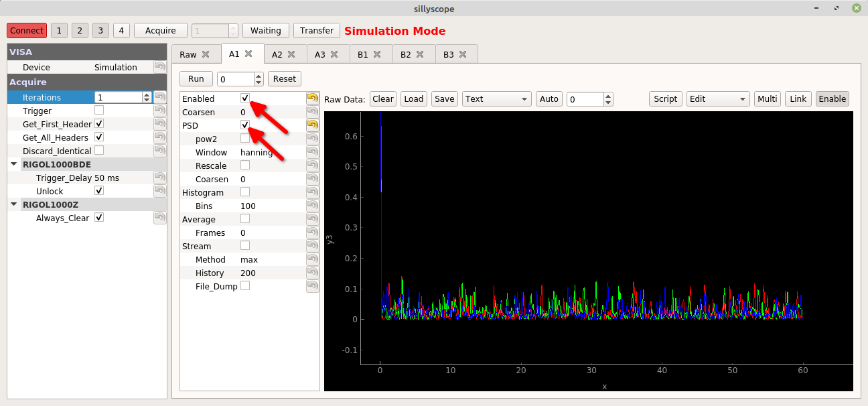Collapse the RIGOL1000BDE tree section
The width and height of the screenshot is (868, 406).
[x=14, y=164]
